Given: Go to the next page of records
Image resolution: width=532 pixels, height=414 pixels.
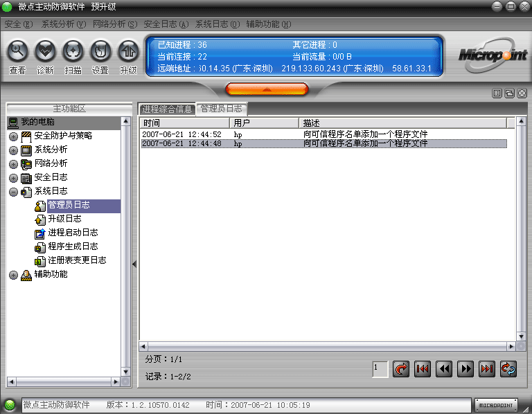Looking at the screenshot, I should tap(465, 369).
